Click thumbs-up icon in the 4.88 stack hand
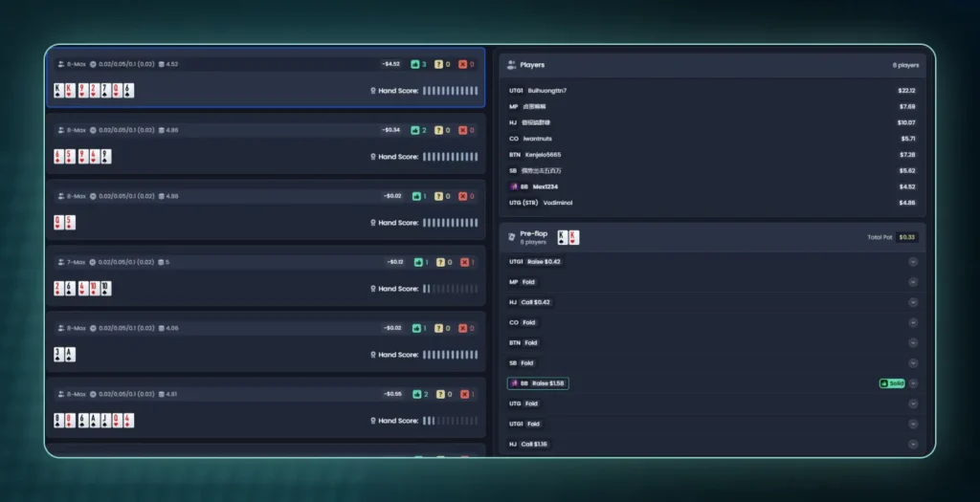This screenshot has width=980, height=502. pos(416,196)
